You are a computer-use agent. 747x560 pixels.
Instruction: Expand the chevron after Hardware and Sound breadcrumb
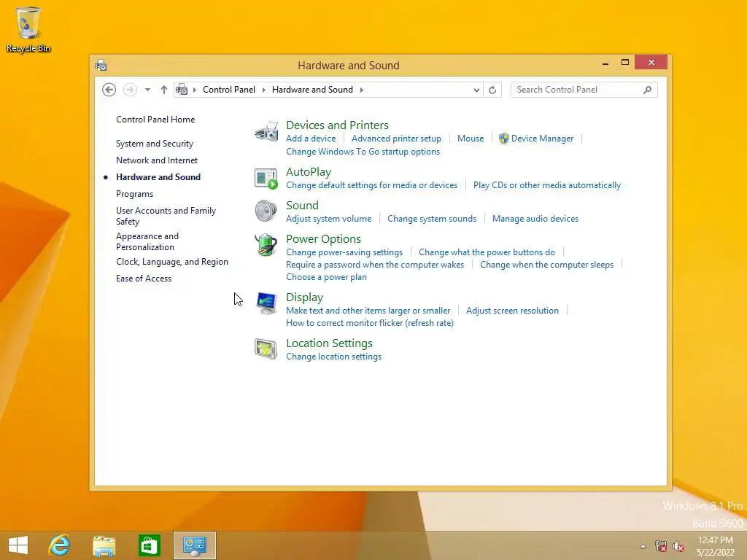[x=361, y=90]
